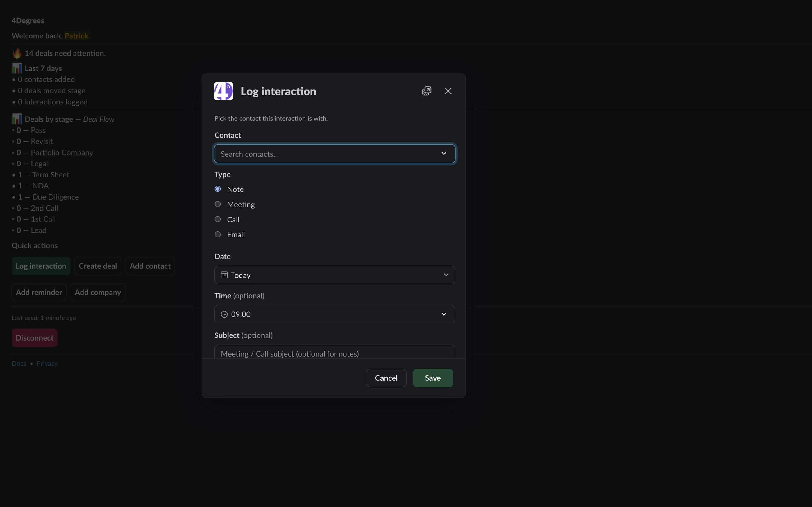The width and height of the screenshot is (812, 507).
Task: Select the Call interaction type
Action: pyautogui.click(x=218, y=219)
